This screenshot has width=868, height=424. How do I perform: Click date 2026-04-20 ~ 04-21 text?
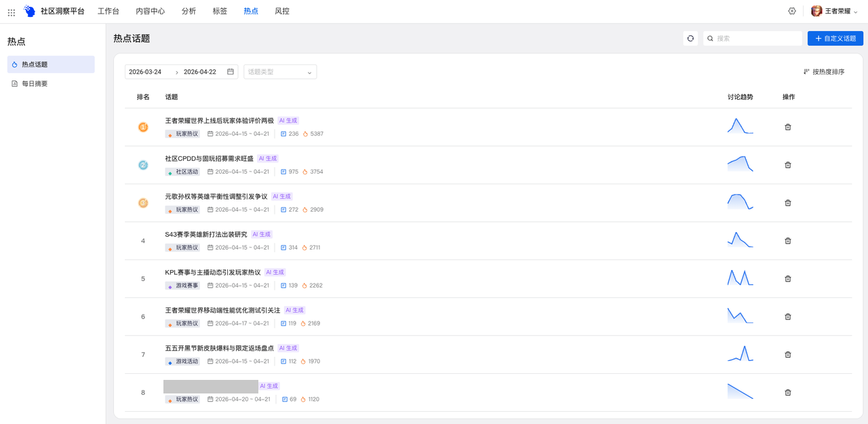[243, 400]
